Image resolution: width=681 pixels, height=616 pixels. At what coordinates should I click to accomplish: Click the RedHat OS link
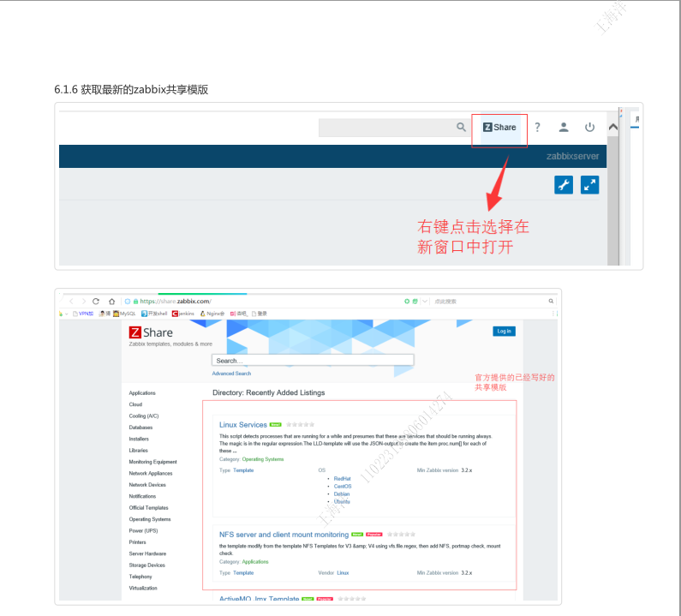click(x=343, y=479)
